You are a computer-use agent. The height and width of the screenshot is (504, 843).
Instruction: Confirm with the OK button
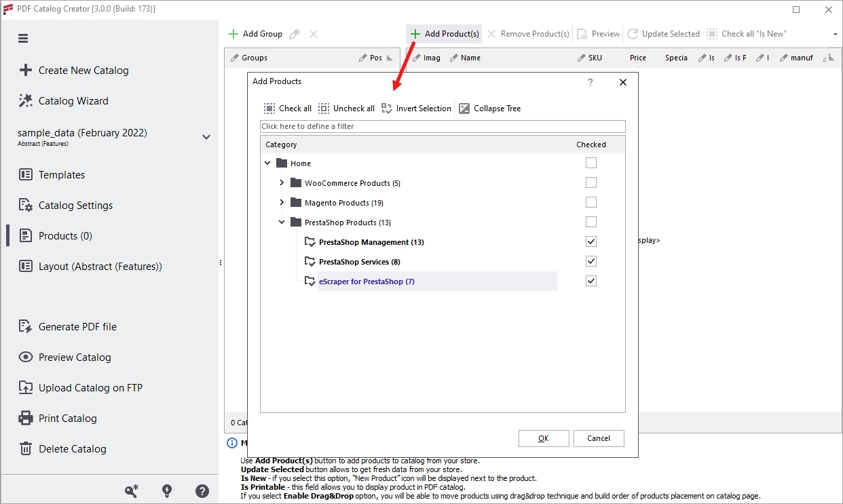tap(544, 438)
